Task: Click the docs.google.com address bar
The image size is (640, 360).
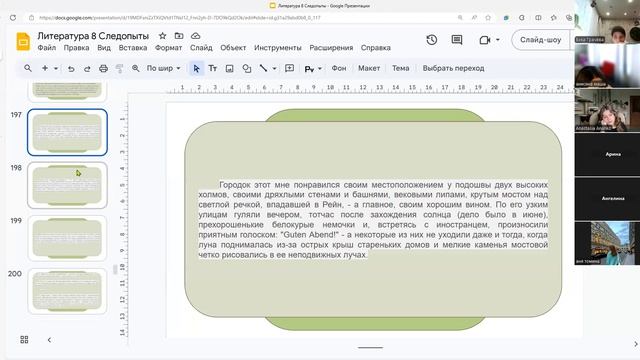Action: pos(180,18)
